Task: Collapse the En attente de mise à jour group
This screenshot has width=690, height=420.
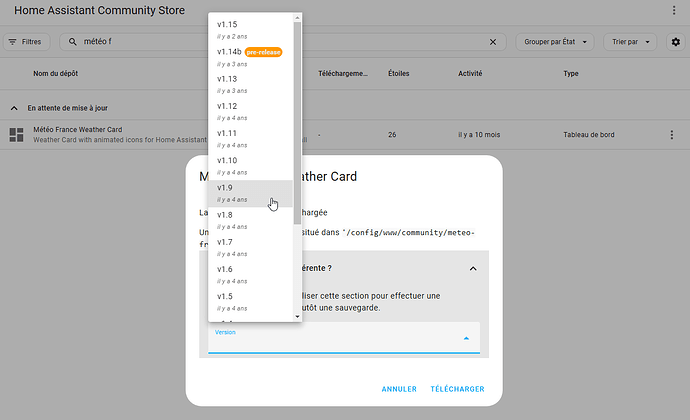Action: click(14, 108)
